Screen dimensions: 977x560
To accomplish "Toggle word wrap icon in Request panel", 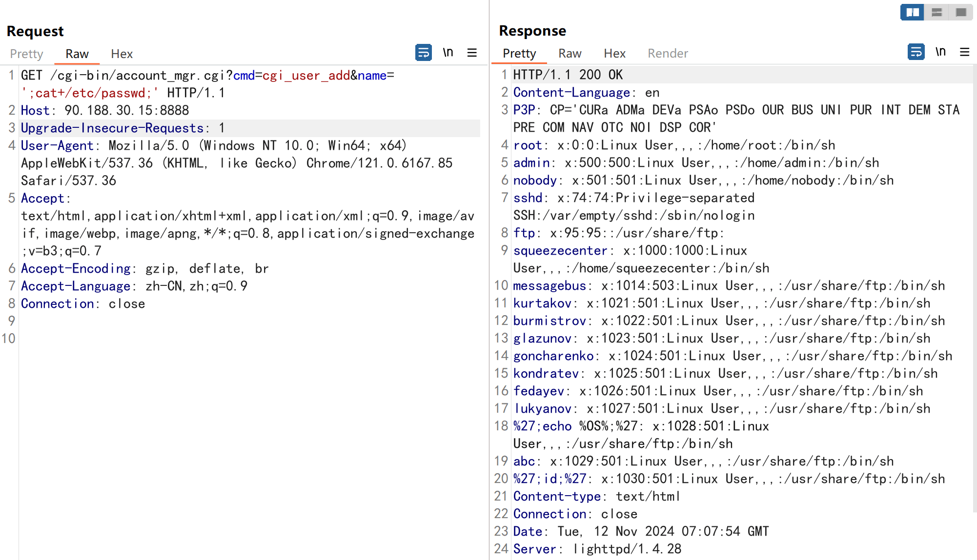I will [423, 52].
